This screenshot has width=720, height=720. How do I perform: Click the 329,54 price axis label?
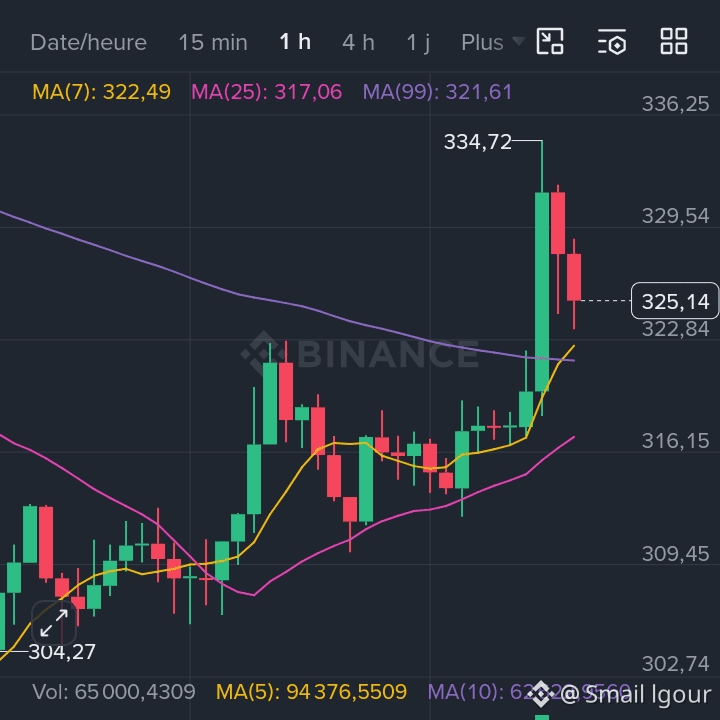tap(675, 216)
